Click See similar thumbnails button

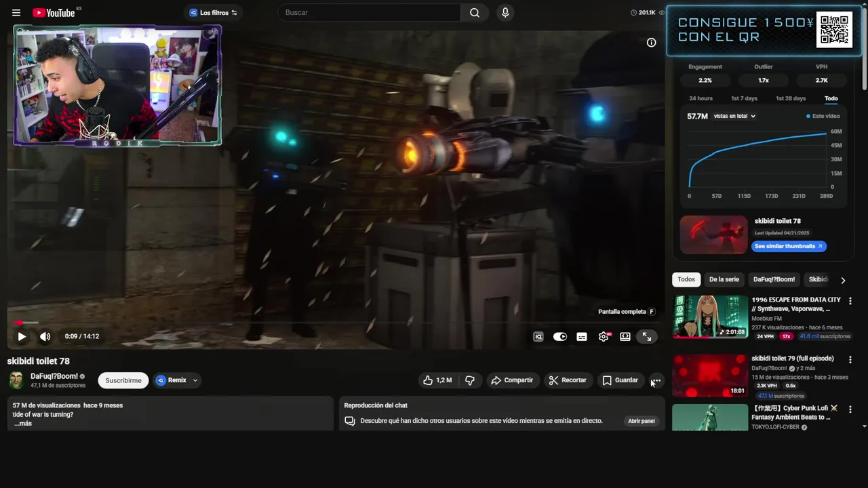pyautogui.click(x=789, y=246)
